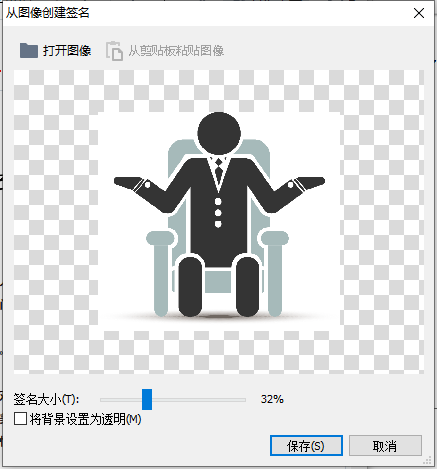The image size is (437, 469).
Task: Close the 从图像创建签名 dialog window
Action: [x=419, y=13]
